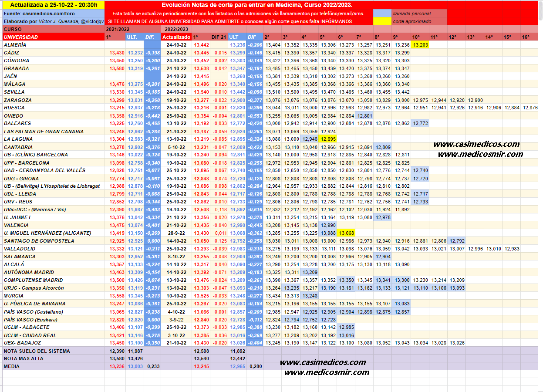Select 'NOTA MAS ALTA' summary row label
Viewport: 543px width, 392px height.
[x=24, y=358]
